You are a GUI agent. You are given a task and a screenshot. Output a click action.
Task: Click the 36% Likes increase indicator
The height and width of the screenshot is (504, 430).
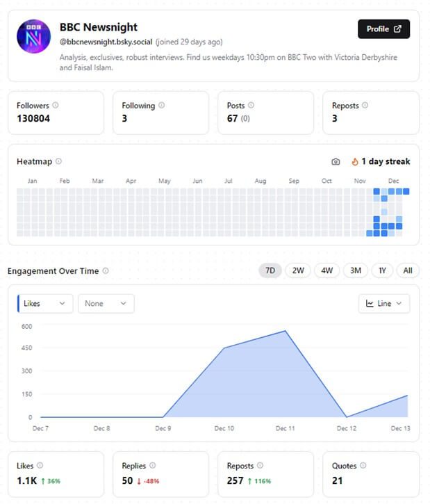(51, 481)
